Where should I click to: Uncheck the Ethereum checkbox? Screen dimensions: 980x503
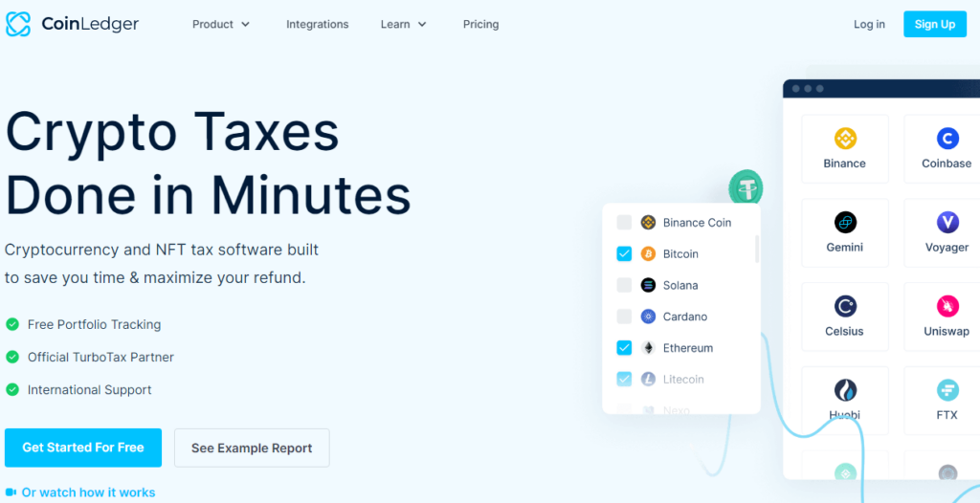624,347
